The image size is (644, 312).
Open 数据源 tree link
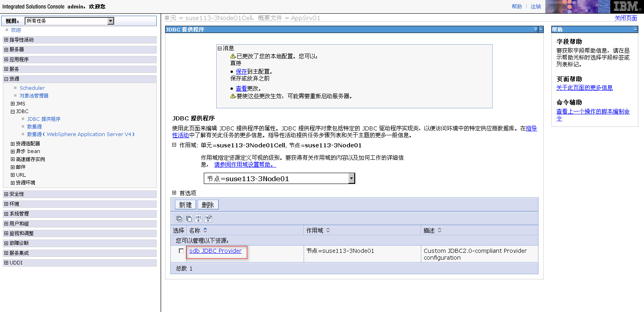tap(34, 127)
